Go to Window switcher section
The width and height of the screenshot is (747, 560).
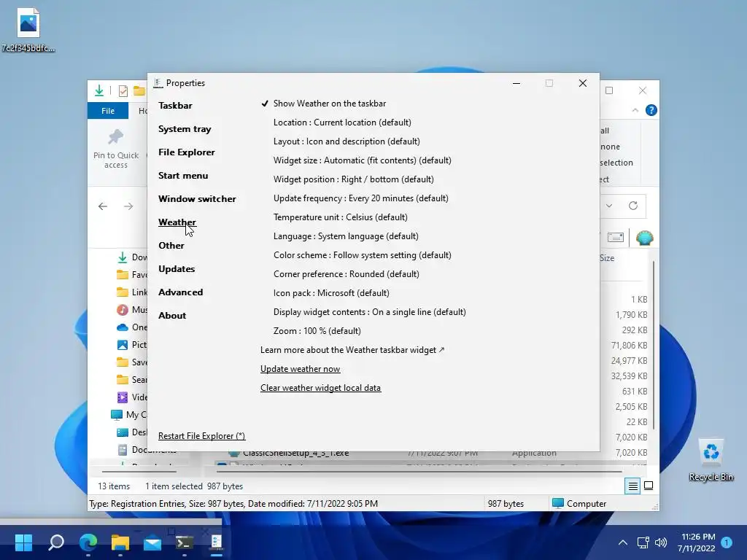point(197,199)
